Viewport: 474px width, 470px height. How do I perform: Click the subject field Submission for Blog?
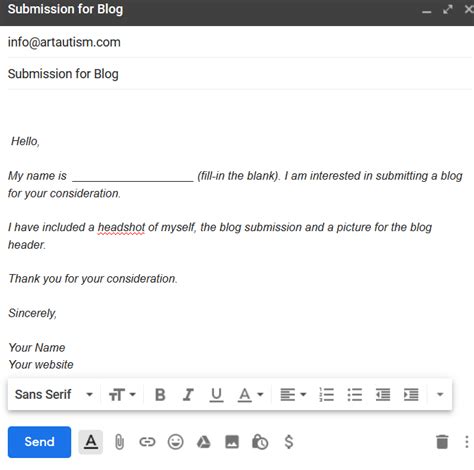239,74
